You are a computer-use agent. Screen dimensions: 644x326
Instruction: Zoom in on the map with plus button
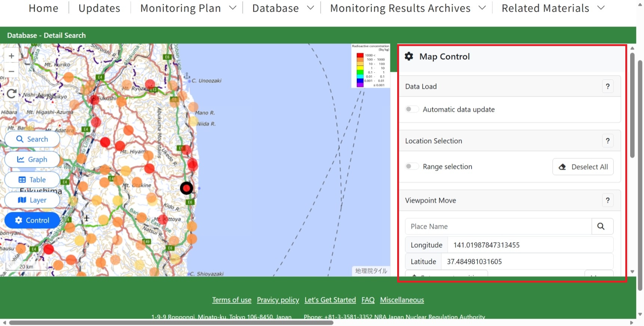[x=12, y=56]
